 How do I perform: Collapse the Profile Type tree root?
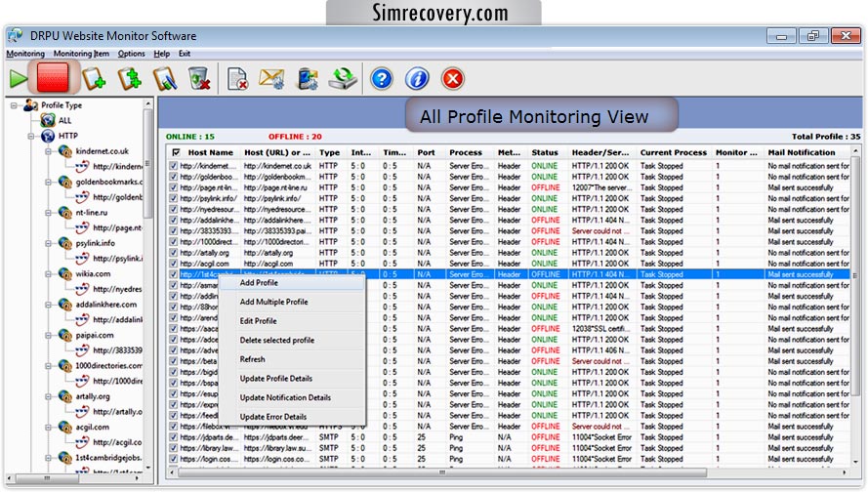coord(14,105)
